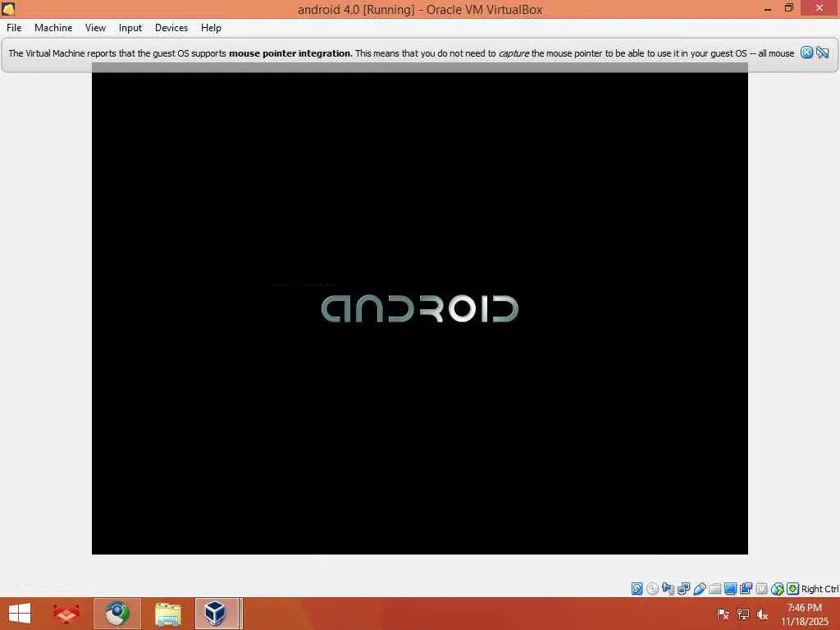The image size is (840, 630).
Task: Open the display indicator icon
Action: (730, 589)
